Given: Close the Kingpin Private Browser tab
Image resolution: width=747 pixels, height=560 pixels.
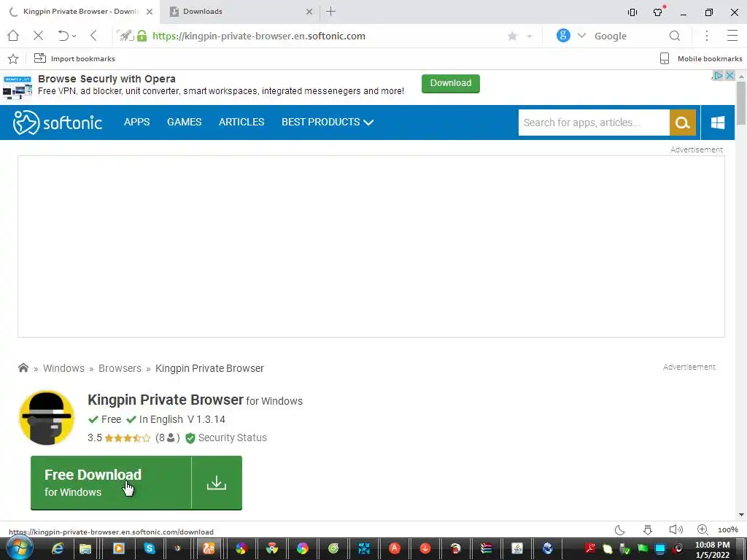Looking at the screenshot, I should [x=150, y=12].
